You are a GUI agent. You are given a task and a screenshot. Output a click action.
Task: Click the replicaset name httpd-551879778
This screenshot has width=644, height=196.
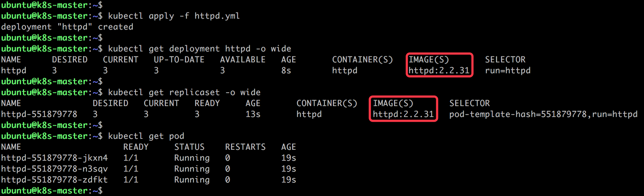coord(39,114)
